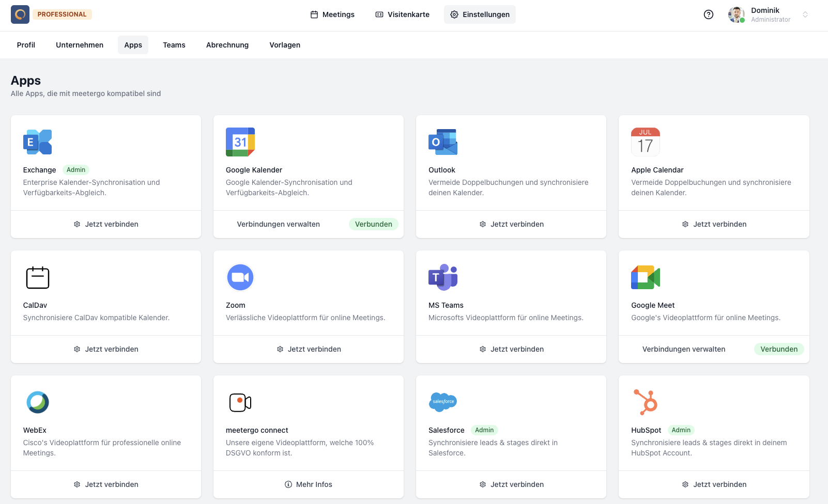The width and height of the screenshot is (828, 504).
Task: Click the gear icon in HubSpot's connect button
Action: [685, 484]
